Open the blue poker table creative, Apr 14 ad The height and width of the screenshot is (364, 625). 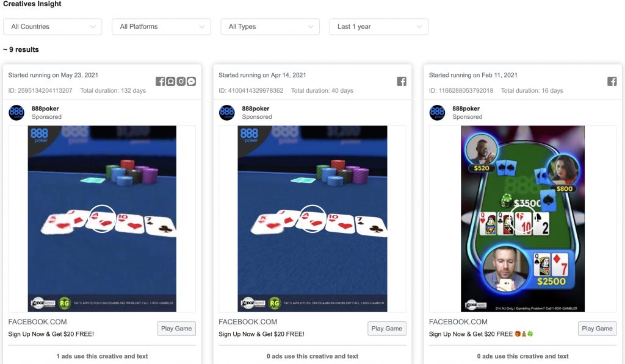click(312, 219)
